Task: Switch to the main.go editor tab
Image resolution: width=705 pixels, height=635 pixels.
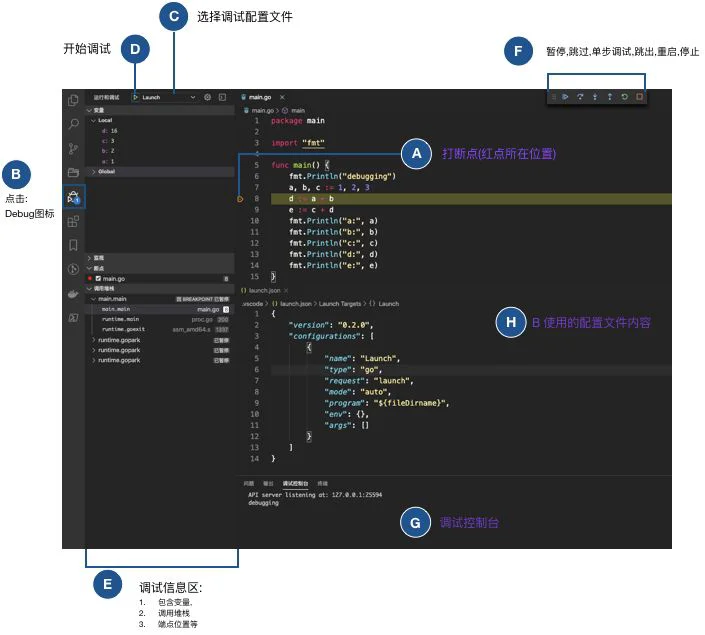Action: click(260, 97)
